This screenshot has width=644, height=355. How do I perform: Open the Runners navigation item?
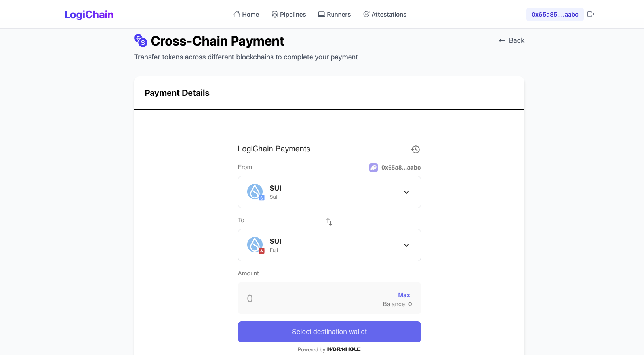(334, 15)
